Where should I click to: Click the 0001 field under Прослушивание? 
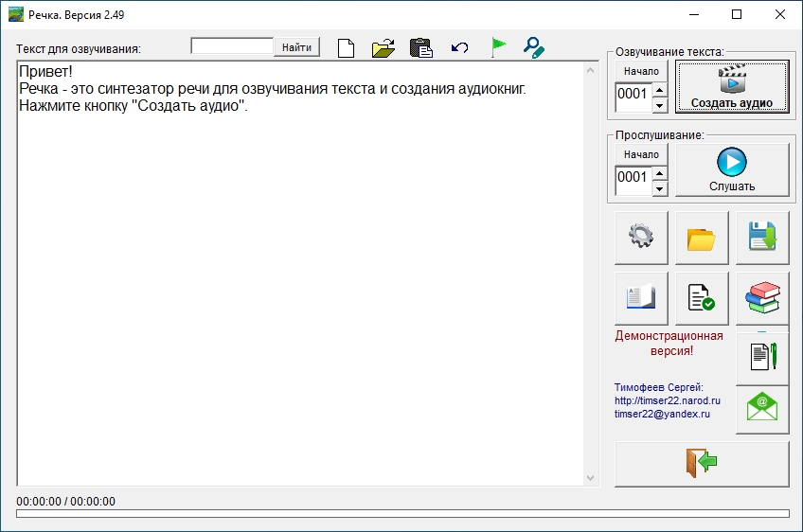click(634, 180)
